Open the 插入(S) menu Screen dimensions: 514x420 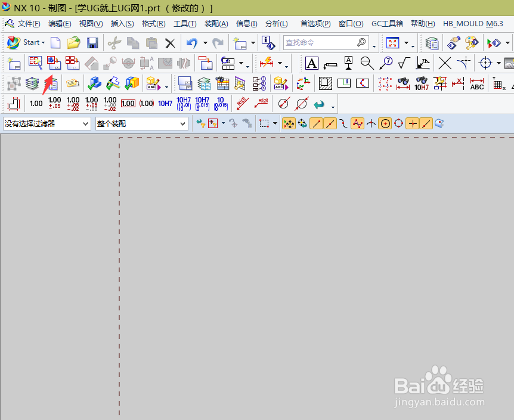[122, 24]
